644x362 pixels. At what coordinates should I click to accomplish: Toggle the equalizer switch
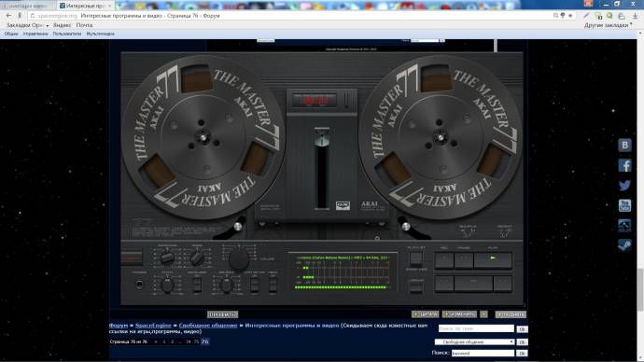(197, 285)
